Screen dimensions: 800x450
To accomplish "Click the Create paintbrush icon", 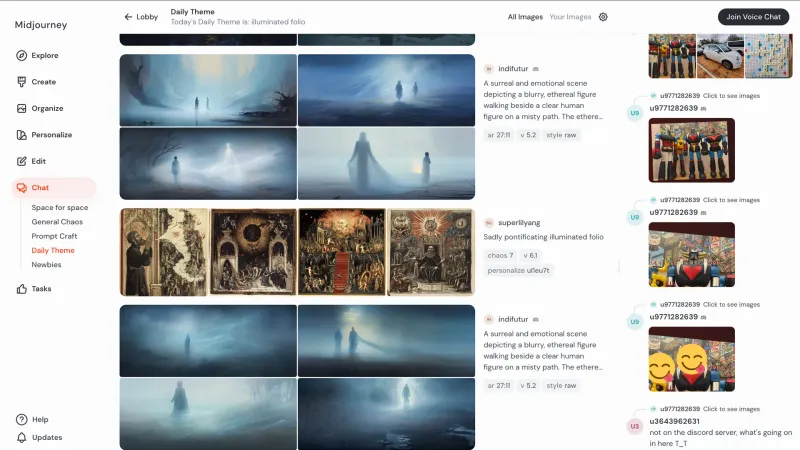I will tap(21, 82).
